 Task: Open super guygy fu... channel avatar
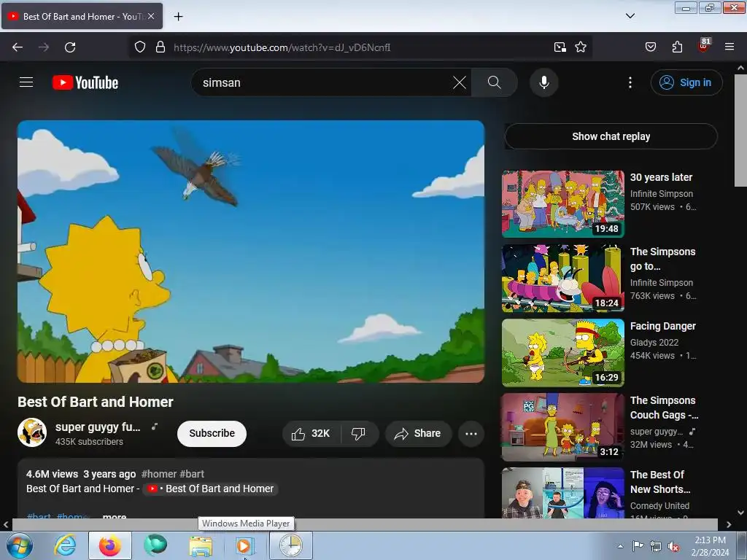click(x=32, y=432)
